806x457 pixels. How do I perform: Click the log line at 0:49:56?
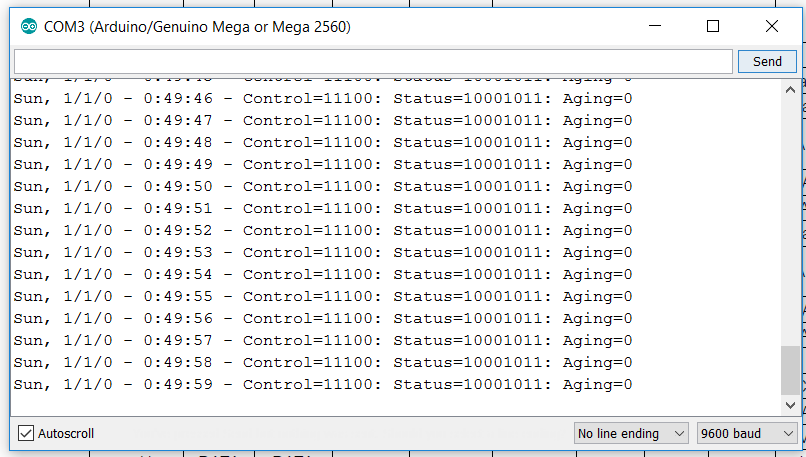pyautogui.click(x=323, y=319)
